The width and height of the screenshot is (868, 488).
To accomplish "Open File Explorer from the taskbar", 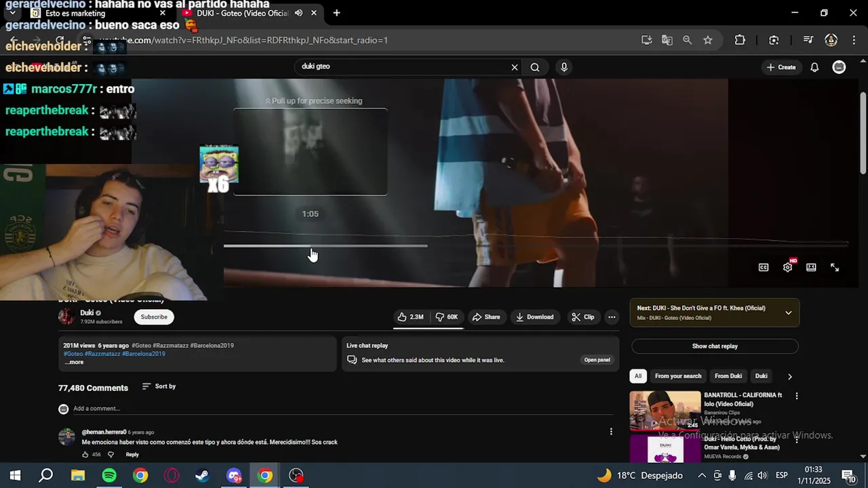I will pos(78,476).
